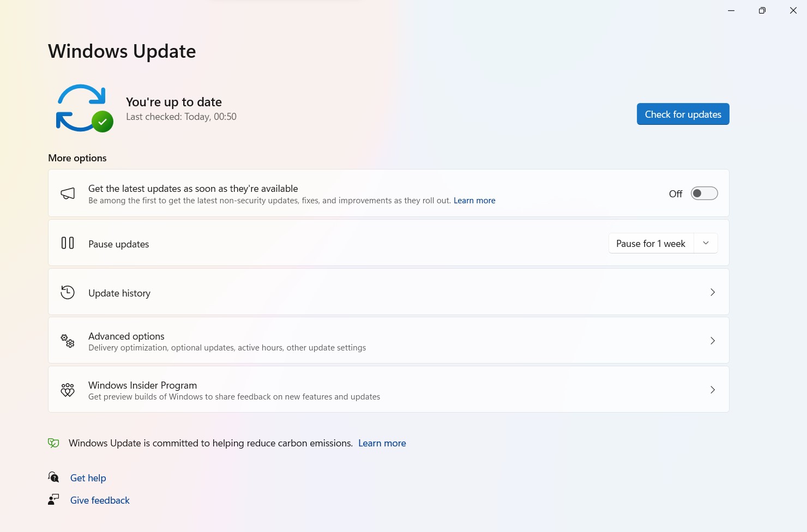This screenshot has height=532, width=807.
Task: Open Advanced options via its chevron
Action: click(713, 341)
